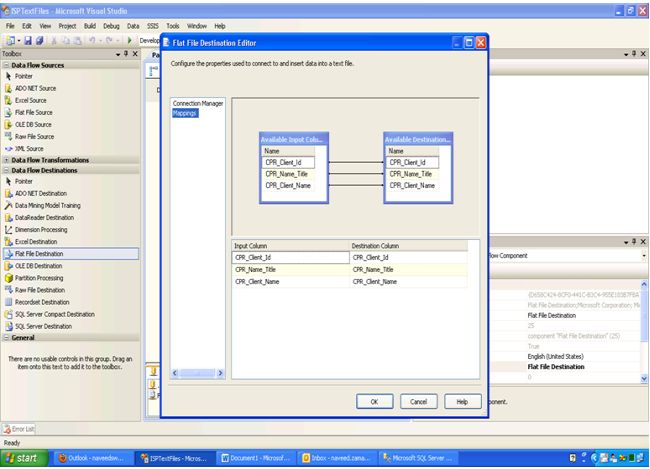
Task: Select the Connection Manager page
Action: click(198, 103)
